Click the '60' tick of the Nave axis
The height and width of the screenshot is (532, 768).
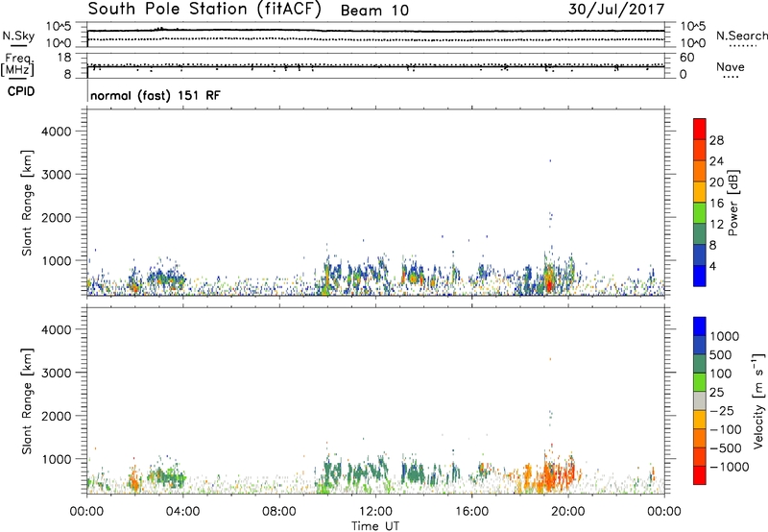(x=687, y=58)
